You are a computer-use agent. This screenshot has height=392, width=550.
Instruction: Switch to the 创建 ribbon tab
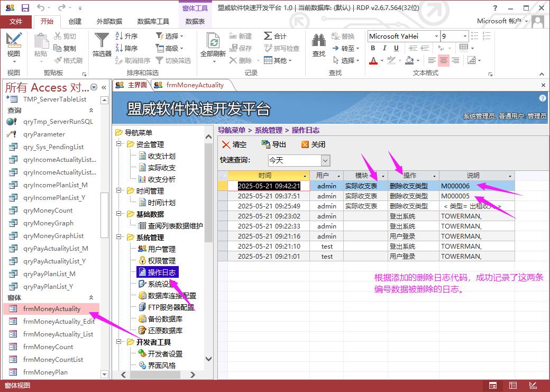[x=75, y=22]
